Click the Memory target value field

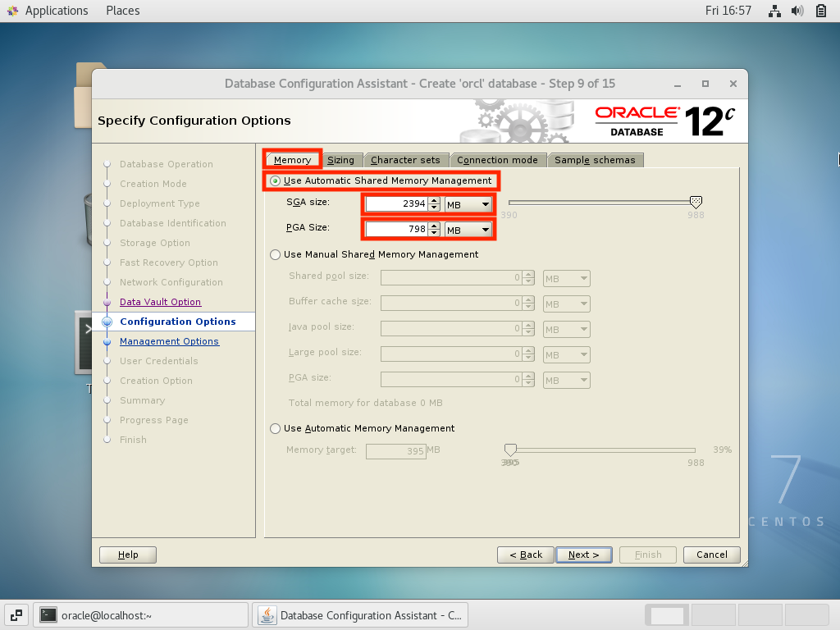pos(396,451)
